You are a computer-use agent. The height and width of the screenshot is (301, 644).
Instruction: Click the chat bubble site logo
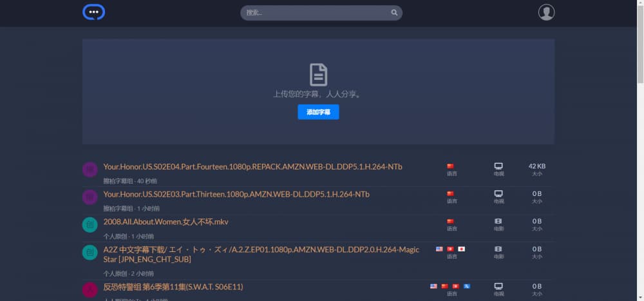click(x=93, y=12)
